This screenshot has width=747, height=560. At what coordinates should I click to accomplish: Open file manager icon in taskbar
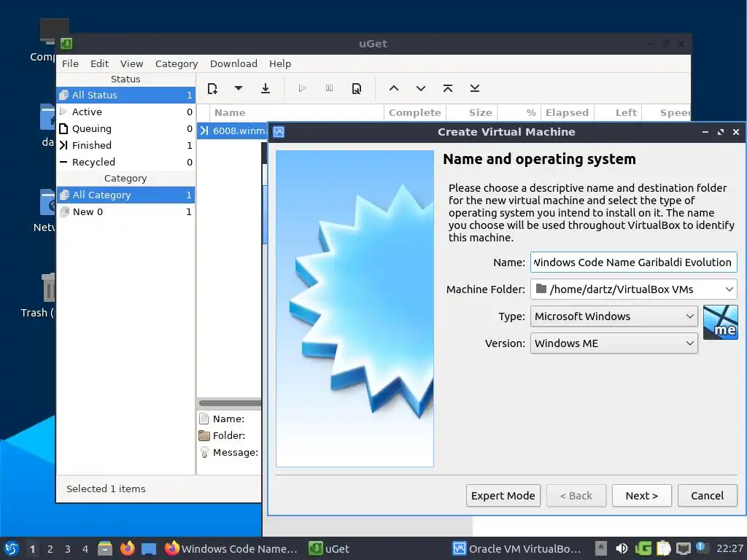click(105, 548)
